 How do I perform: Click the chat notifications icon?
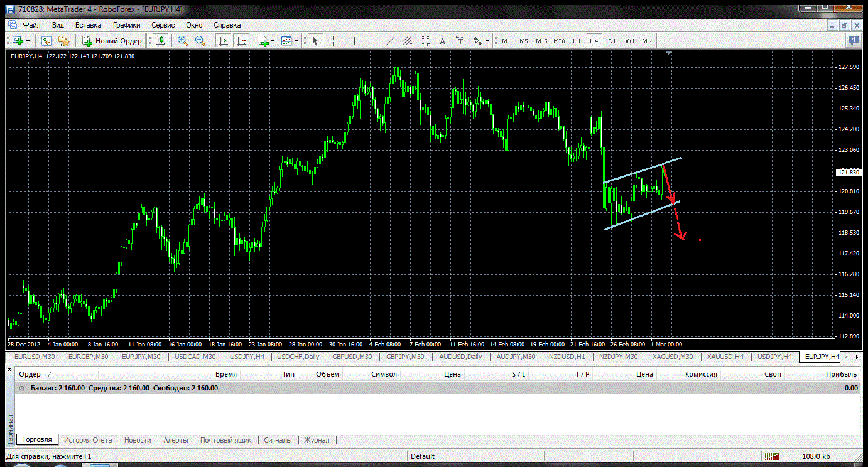(x=854, y=41)
